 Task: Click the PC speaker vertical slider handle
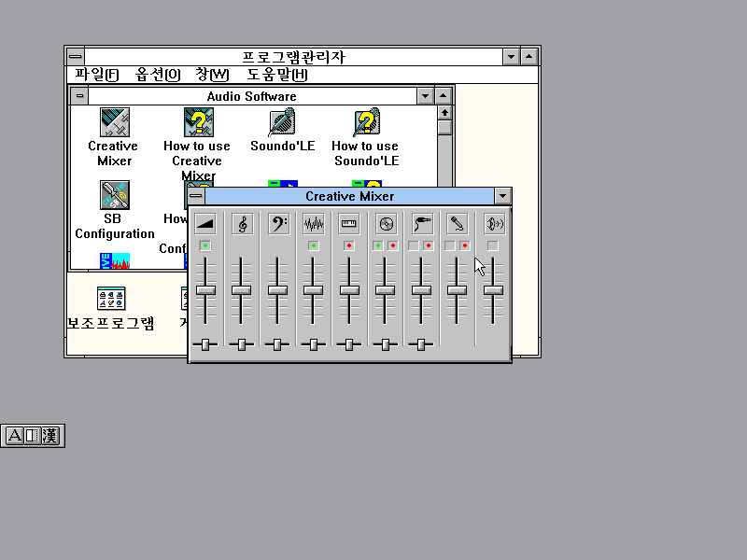493,290
